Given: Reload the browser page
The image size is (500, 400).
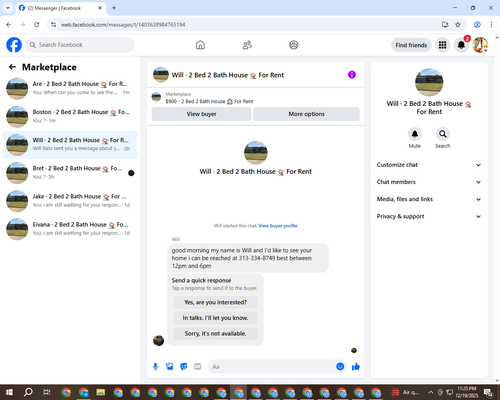Looking at the screenshot, I should pos(37,25).
